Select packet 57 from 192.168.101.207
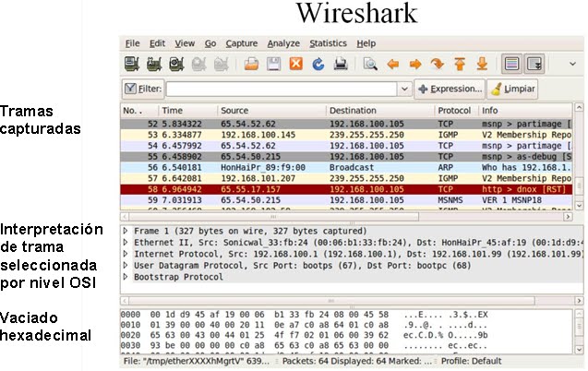Image resolution: width=588 pixels, height=371 pixels. (x=346, y=178)
